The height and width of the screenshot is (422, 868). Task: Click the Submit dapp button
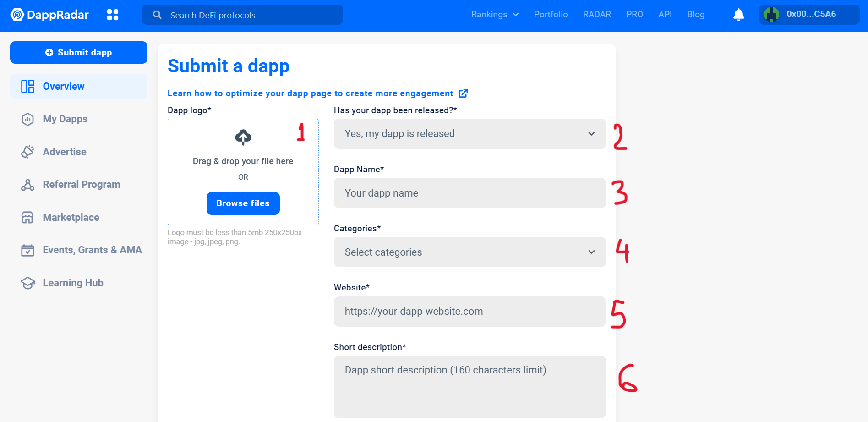(79, 53)
